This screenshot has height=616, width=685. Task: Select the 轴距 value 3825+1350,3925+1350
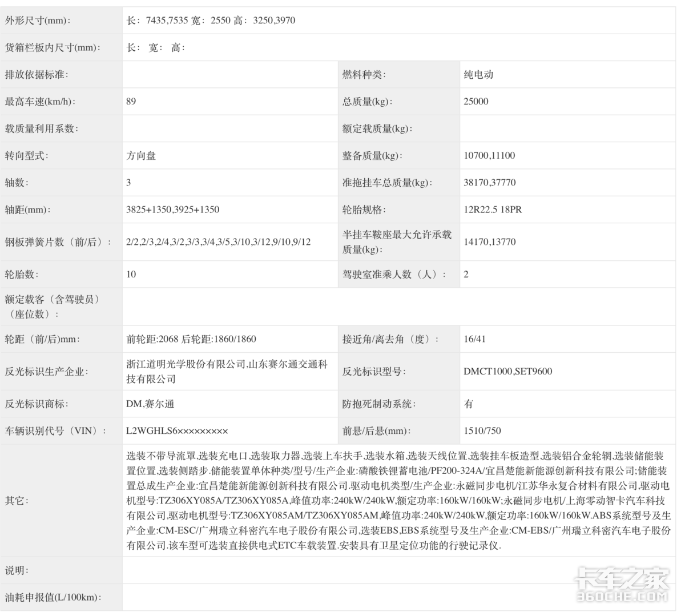[172, 210]
